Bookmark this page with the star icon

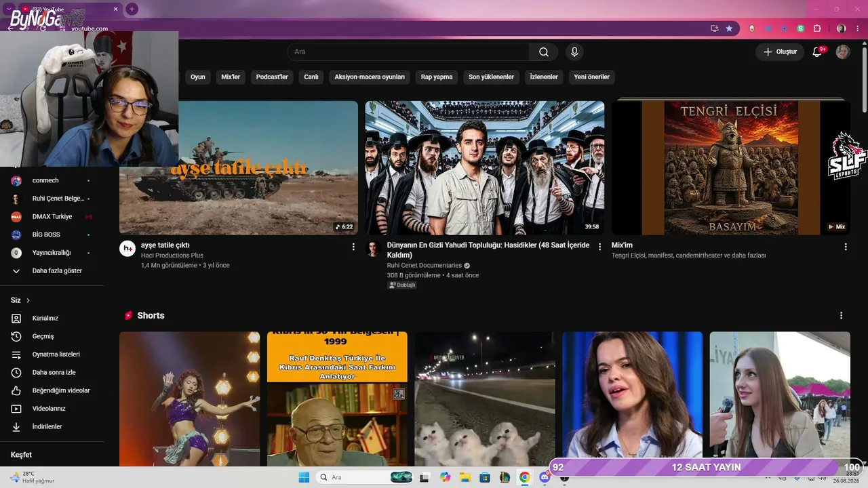click(x=729, y=28)
